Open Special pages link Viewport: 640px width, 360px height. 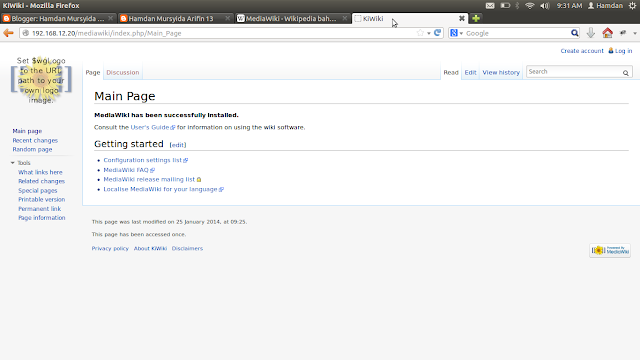click(x=38, y=191)
